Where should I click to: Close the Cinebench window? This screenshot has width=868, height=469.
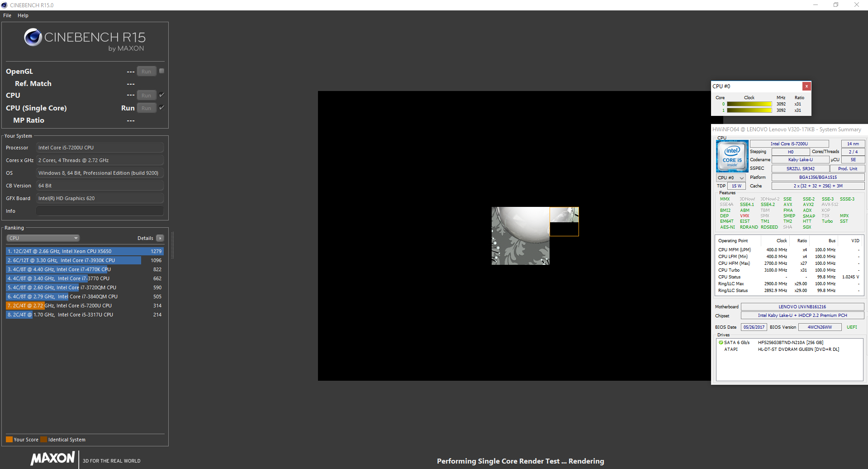point(857,5)
